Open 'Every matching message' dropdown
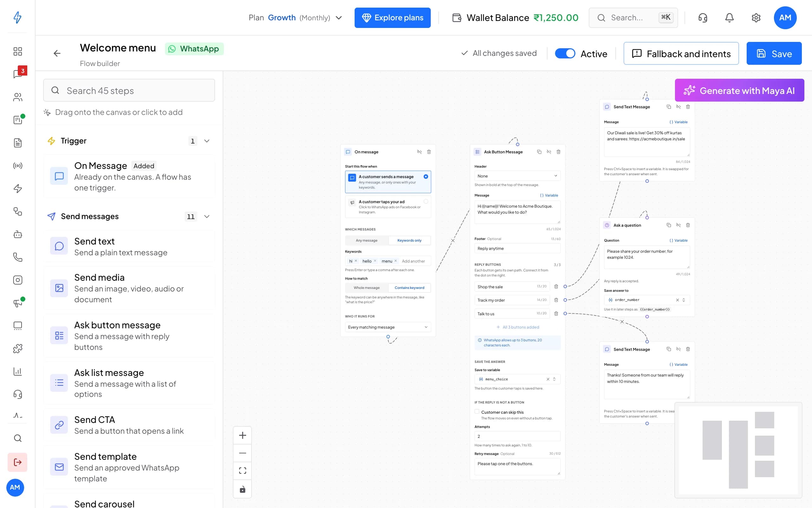 (x=388, y=327)
